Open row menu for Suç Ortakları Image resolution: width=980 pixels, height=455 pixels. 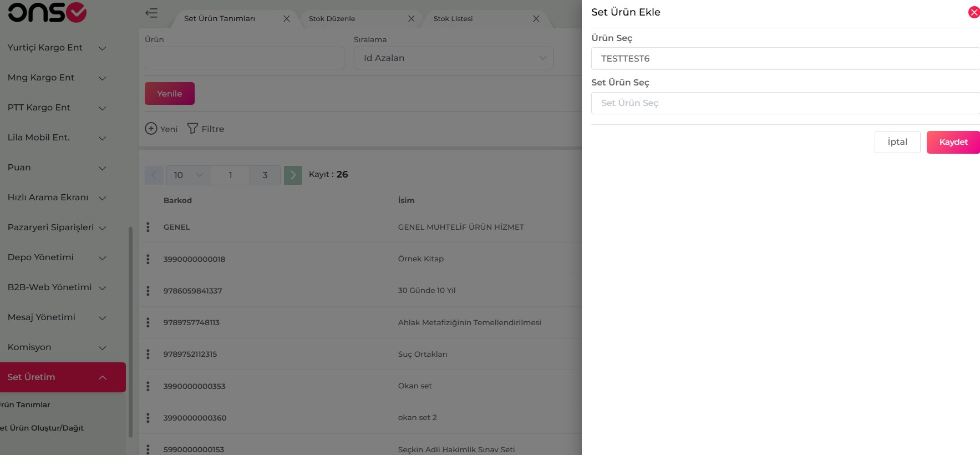[x=148, y=354]
